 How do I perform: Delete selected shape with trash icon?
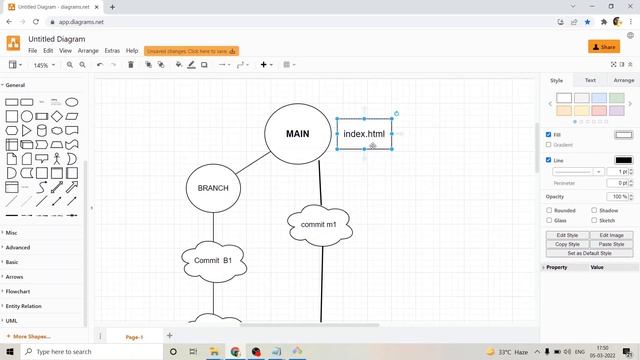[x=131, y=64]
